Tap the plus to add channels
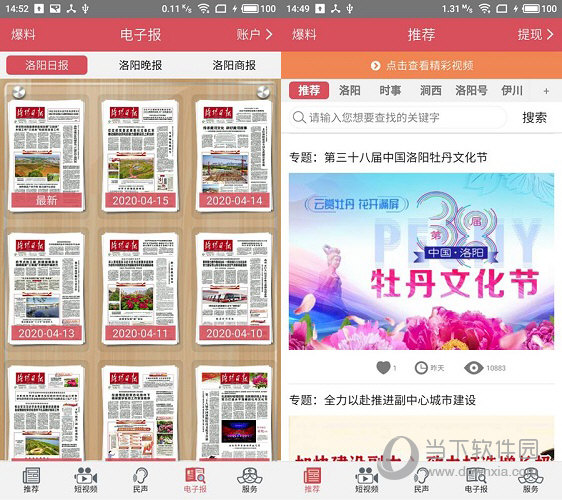562x500 pixels. pyautogui.click(x=546, y=91)
